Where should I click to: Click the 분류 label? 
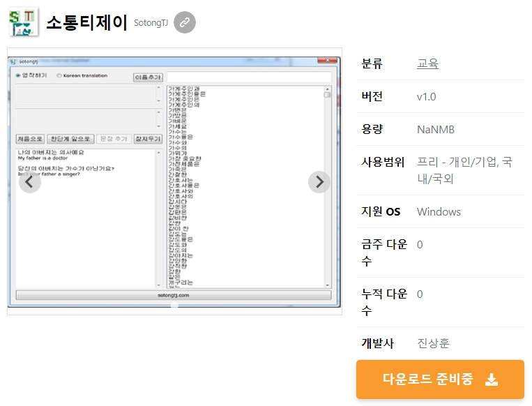tap(372, 63)
